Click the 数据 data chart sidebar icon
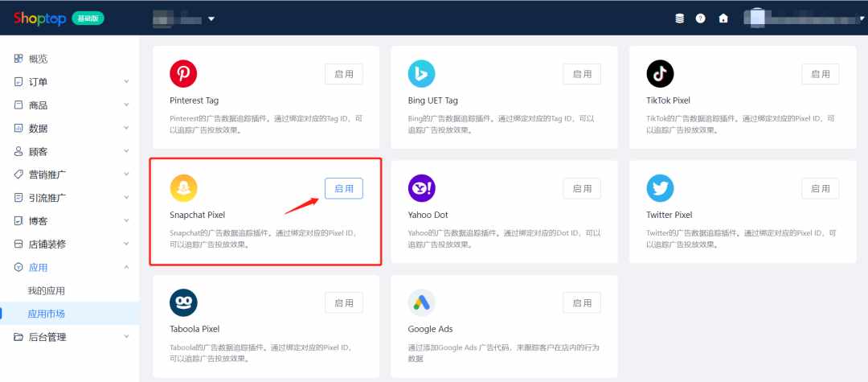Image resolution: width=868 pixels, height=382 pixels. (x=18, y=129)
